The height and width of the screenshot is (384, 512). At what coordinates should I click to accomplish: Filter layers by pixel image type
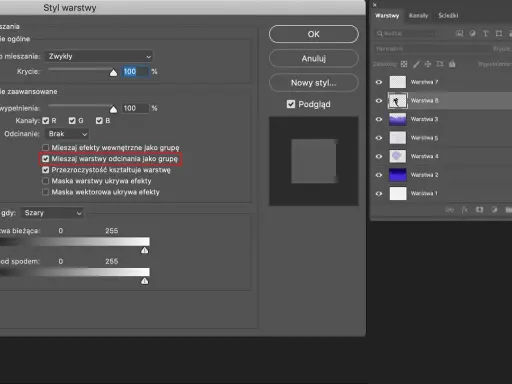click(459, 33)
